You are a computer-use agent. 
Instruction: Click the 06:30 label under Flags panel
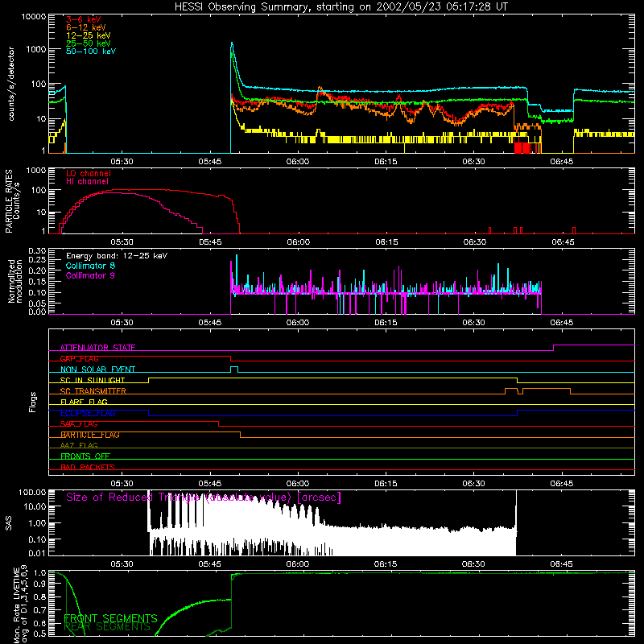[x=473, y=484]
